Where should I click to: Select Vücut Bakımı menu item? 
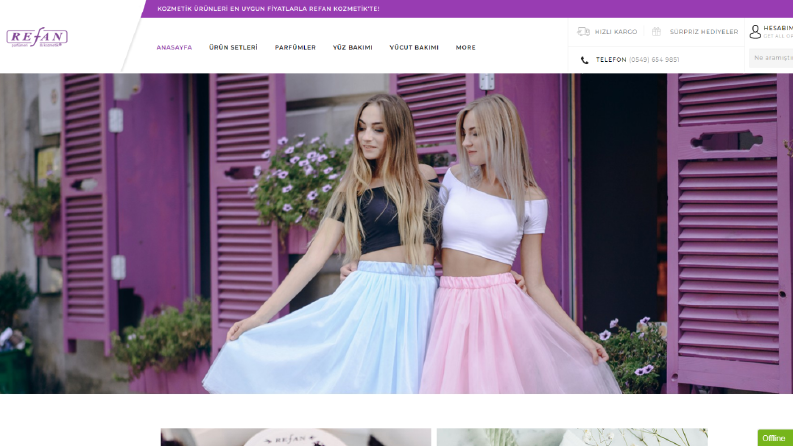414,48
